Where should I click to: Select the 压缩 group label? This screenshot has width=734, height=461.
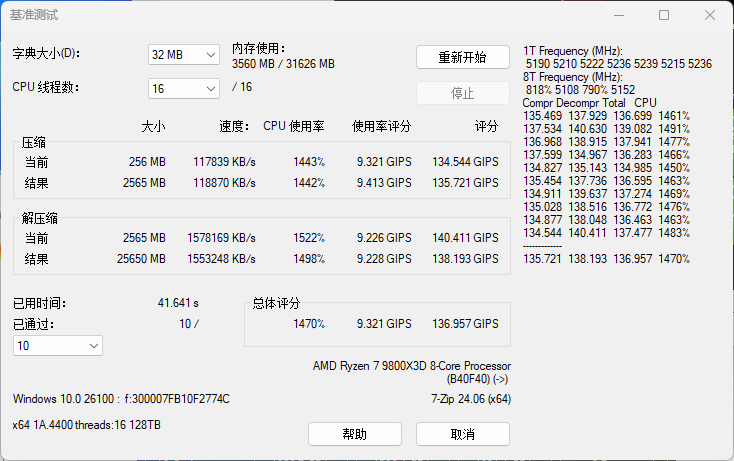click(34, 143)
